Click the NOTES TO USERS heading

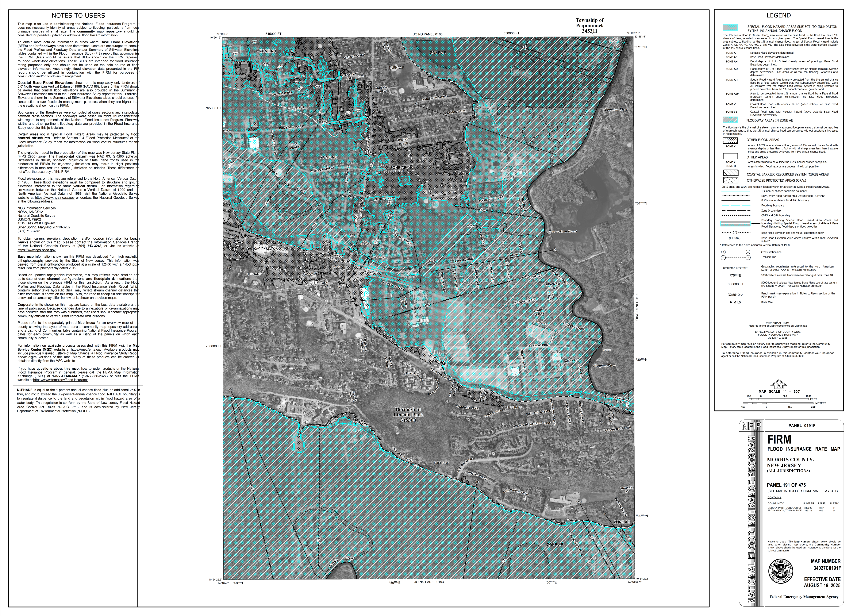[x=78, y=15]
